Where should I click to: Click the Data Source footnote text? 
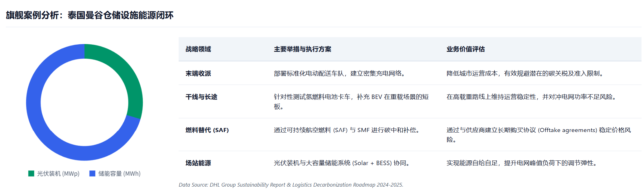tap(291, 185)
